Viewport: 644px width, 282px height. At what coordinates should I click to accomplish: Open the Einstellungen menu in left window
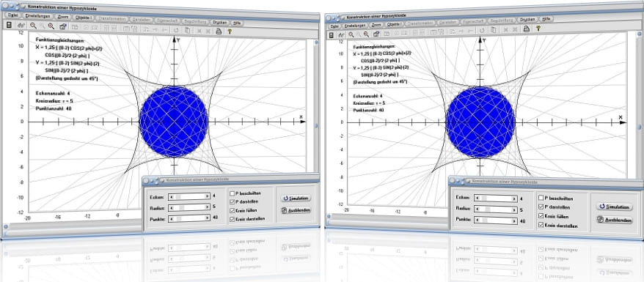tap(38, 16)
